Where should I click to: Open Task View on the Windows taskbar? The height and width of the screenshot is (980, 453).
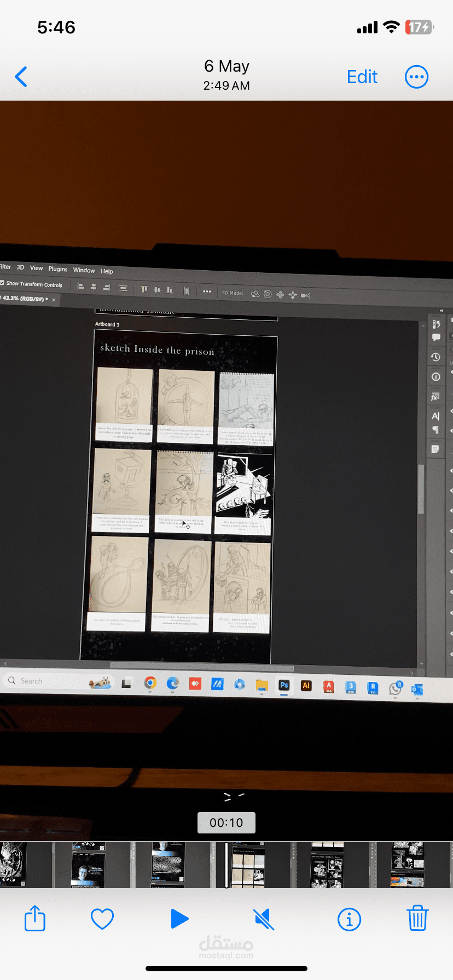click(126, 683)
